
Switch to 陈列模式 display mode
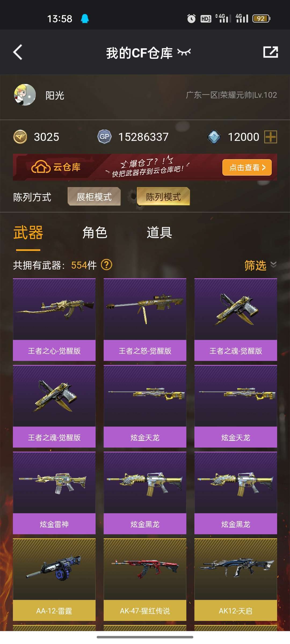(x=163, y=197)
